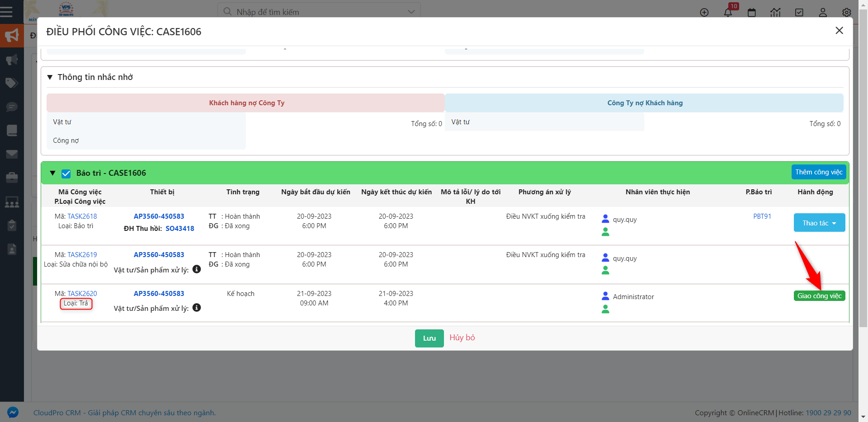Viewport: 868px width, 422px height.
Task: Click green user icon in TASK2618 row
Action: tap(605, 232)
